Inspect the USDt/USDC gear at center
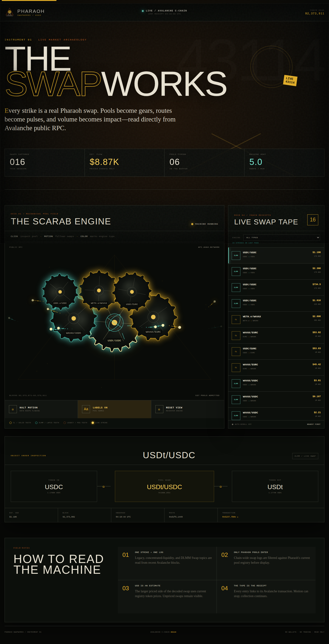The height and width of the screenshot is (644, 329). point(114,323)
